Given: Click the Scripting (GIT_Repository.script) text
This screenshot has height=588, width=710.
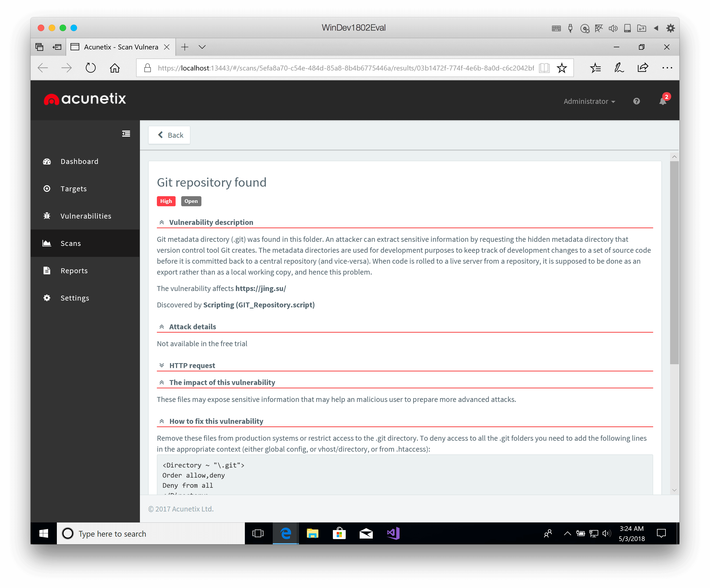Looking at the screenshot, I should (259, 305).
